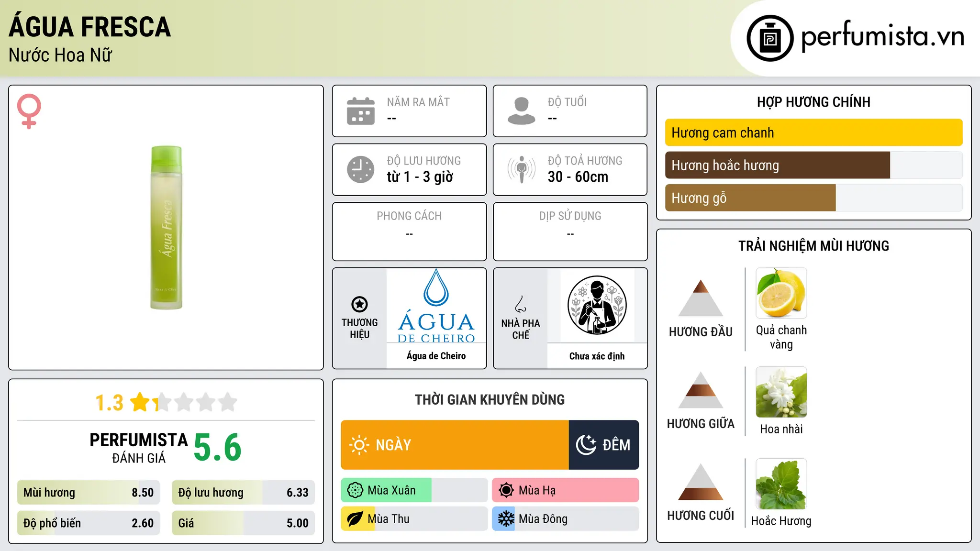Click the 1.3 star rating number

click(110, 403)
